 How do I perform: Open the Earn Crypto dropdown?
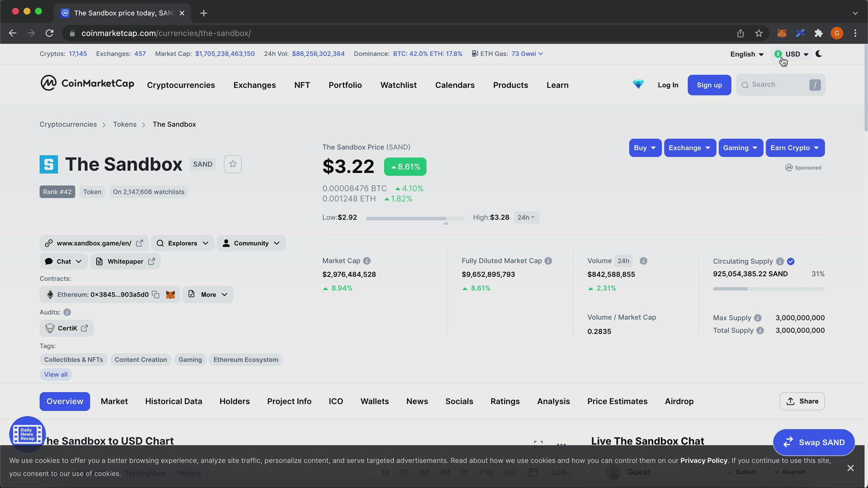pyautogui.click(x=795, y=148)
